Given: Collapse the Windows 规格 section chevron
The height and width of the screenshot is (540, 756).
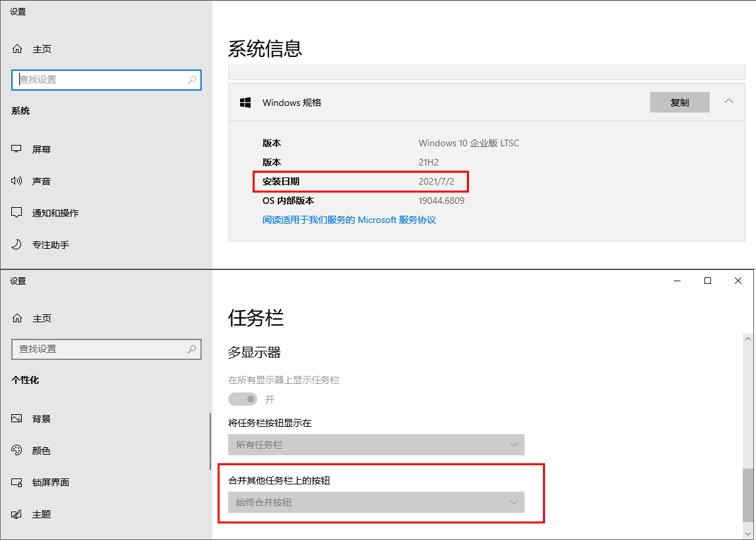Looking at the screenshot, I should point(728,102).
